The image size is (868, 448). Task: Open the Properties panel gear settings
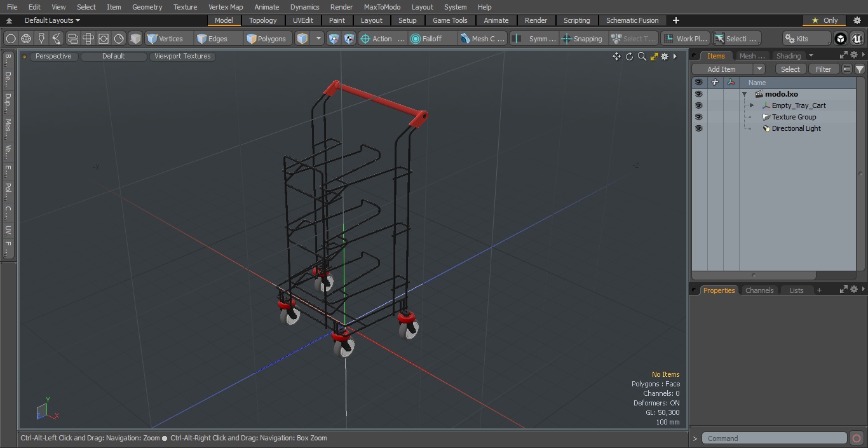click(x=854, y=289)
